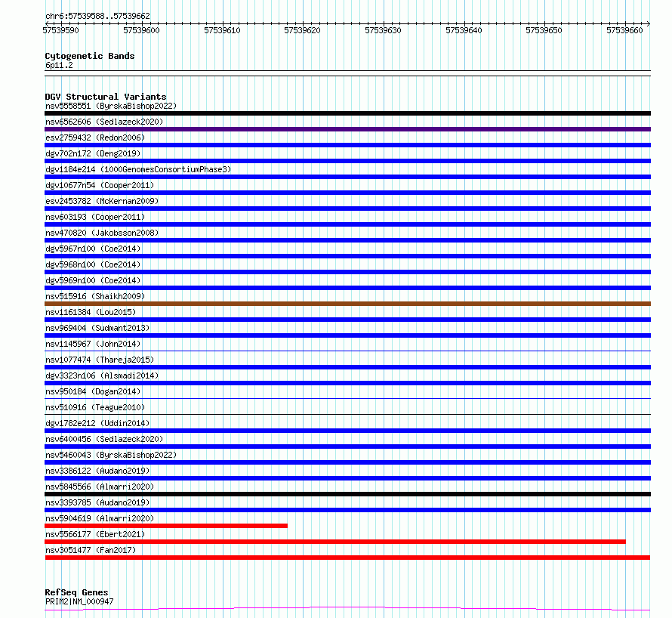Click dgv1184e214 (1000GenomesConsortiumPhase3) label
Viewport: 672px width, 618px height.
(138, 169)
